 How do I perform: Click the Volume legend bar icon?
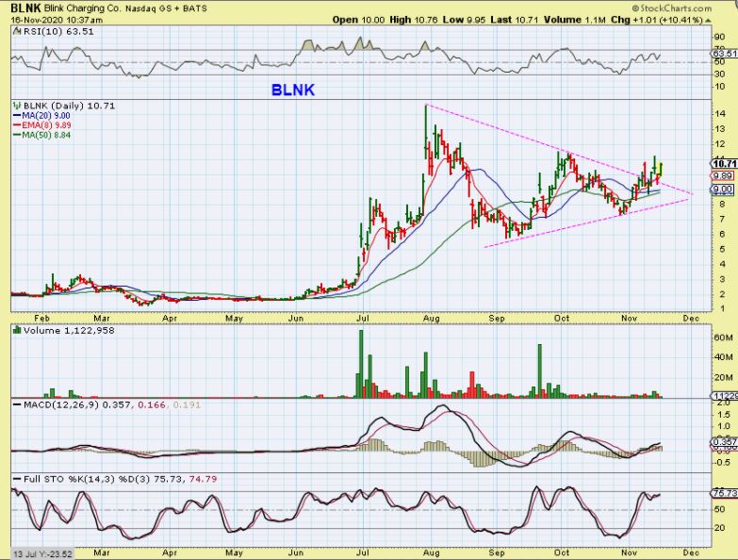pos(17,330)
